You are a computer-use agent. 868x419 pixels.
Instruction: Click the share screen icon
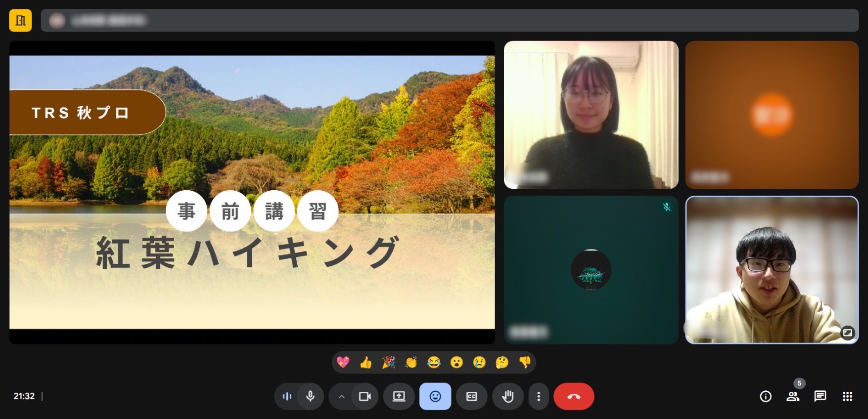[399, 396]
